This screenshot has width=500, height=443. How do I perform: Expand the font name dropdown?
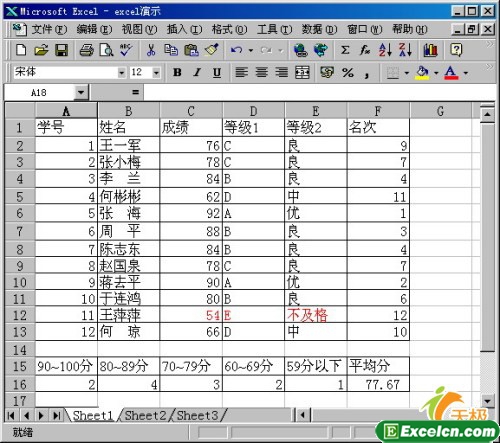(122, 73)
